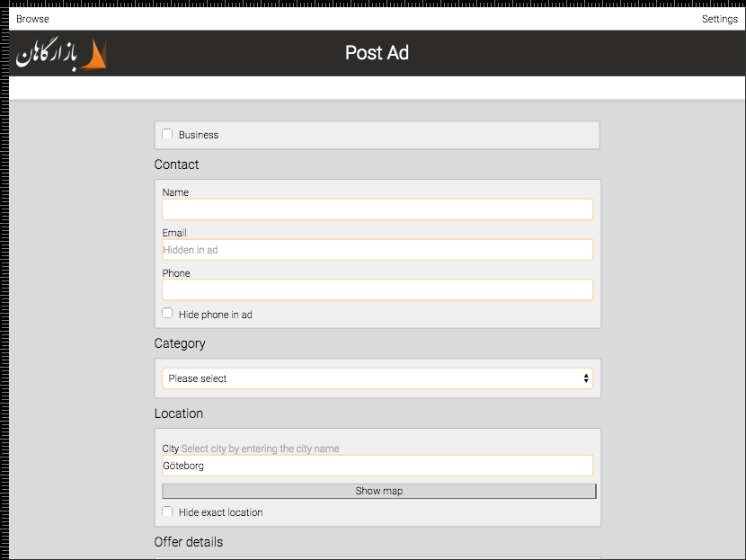The width and height of the screenshot is (746, 560).
Task: Click the Business label text
Action: pyautogui.click(x=199, y=135)
